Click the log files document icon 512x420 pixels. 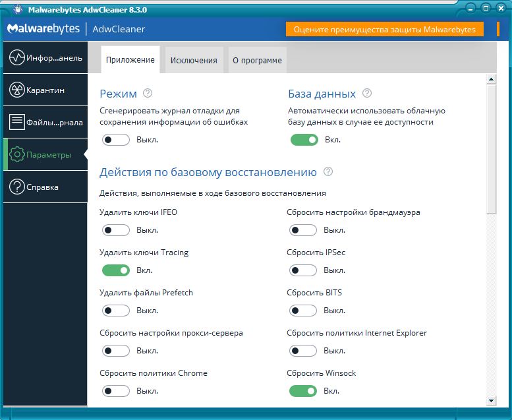[x=17, y=122]
